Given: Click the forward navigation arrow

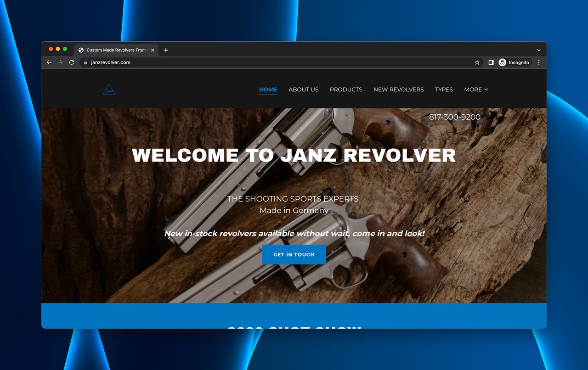Looking at the screenshot, I should click(x=60, y=62).
